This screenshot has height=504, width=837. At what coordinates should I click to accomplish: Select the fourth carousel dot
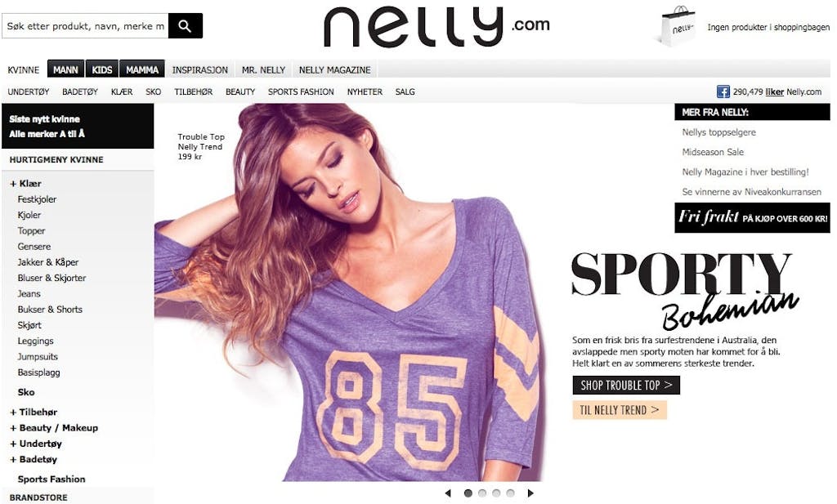tap(510, 493)
